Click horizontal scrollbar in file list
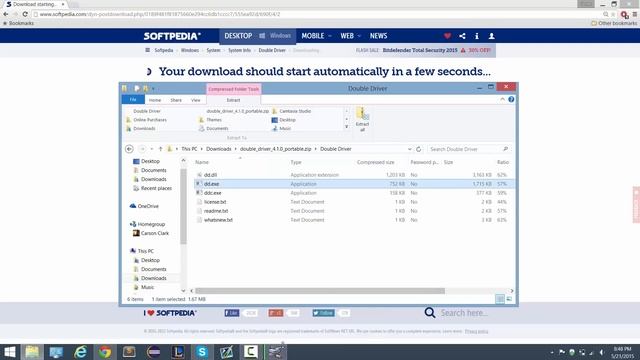The width and height of the screenshot is (640, 360). coord(320,291)
